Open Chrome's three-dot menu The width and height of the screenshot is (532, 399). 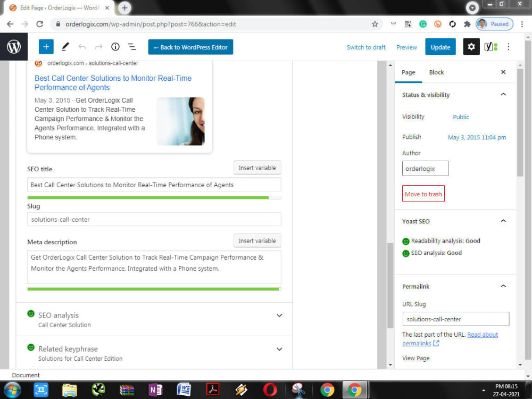(522, 24)
